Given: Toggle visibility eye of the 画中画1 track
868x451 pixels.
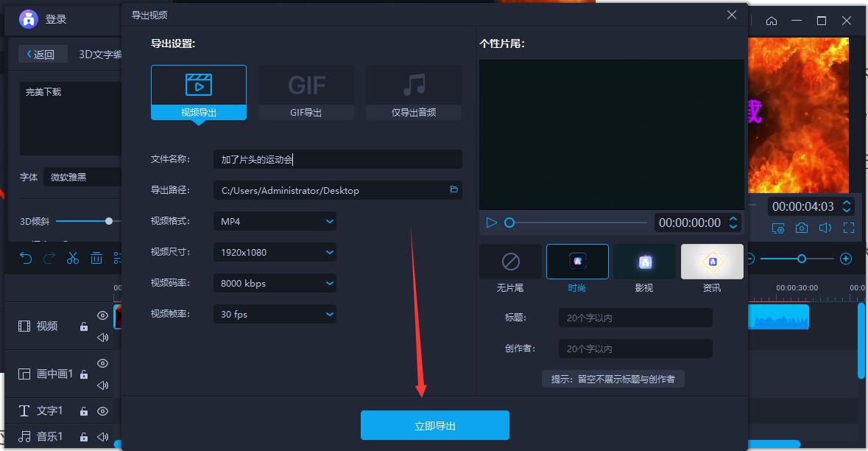Looking at the screenshot, I should [102, 363].
